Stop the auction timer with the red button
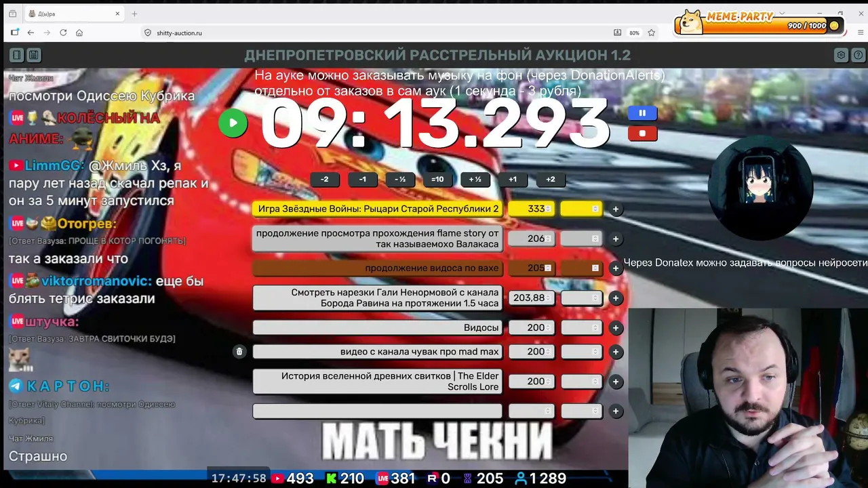Screen dimensions: 868x488 [642, 134]
